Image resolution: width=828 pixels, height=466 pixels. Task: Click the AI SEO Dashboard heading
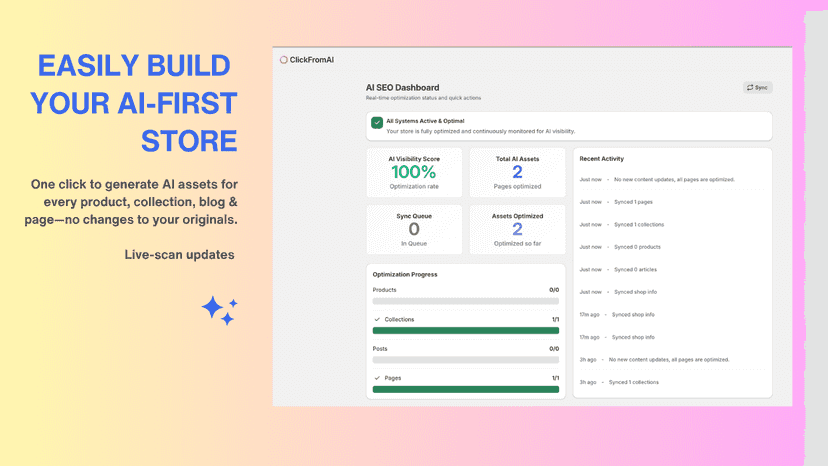pyautogui.click(x=402, y=88)
